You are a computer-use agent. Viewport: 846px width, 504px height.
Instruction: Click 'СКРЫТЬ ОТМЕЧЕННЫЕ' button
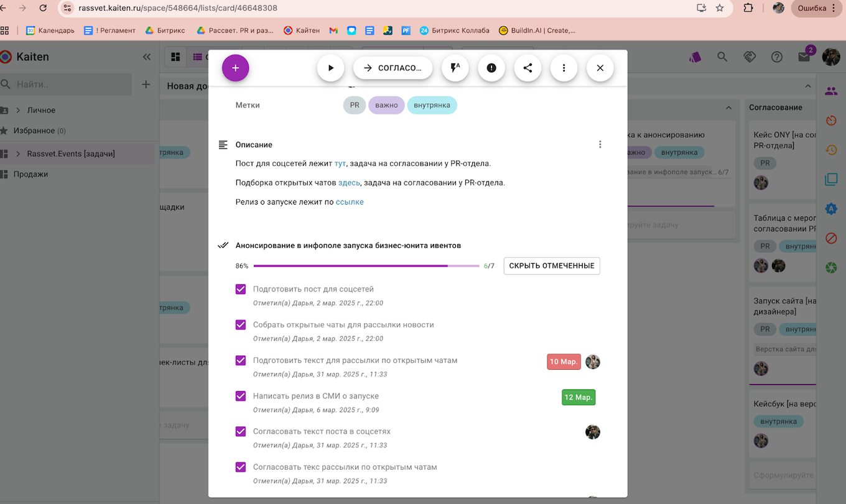tap(552, 266)
